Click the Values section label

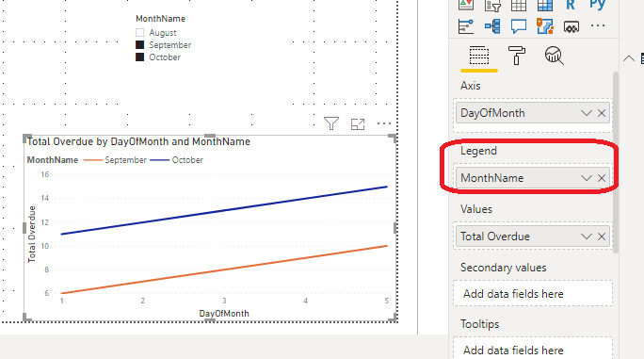point(476,209)
